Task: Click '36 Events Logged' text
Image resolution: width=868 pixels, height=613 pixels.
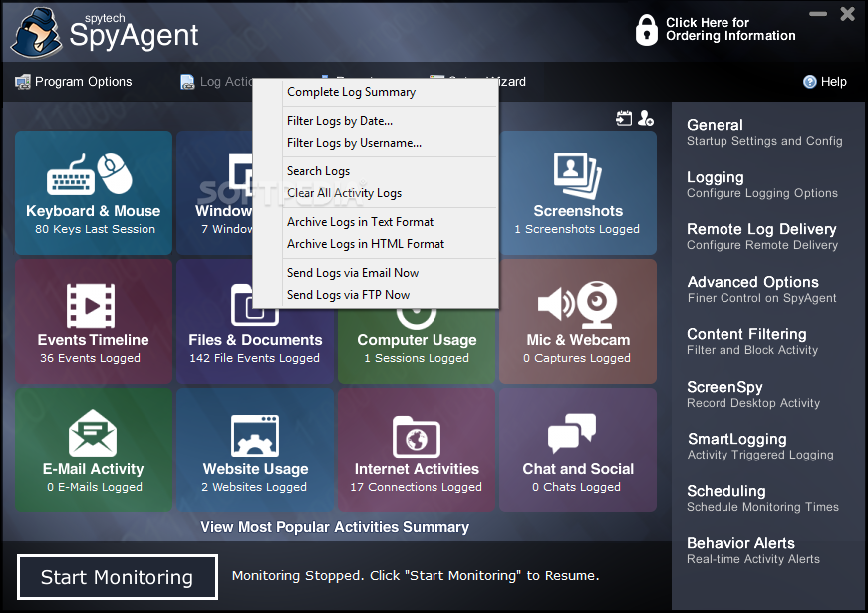Action: pos(90,358)
